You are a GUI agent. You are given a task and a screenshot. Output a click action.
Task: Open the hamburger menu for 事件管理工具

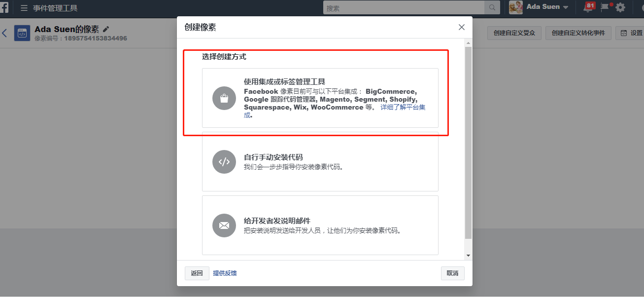coord(24,8)
